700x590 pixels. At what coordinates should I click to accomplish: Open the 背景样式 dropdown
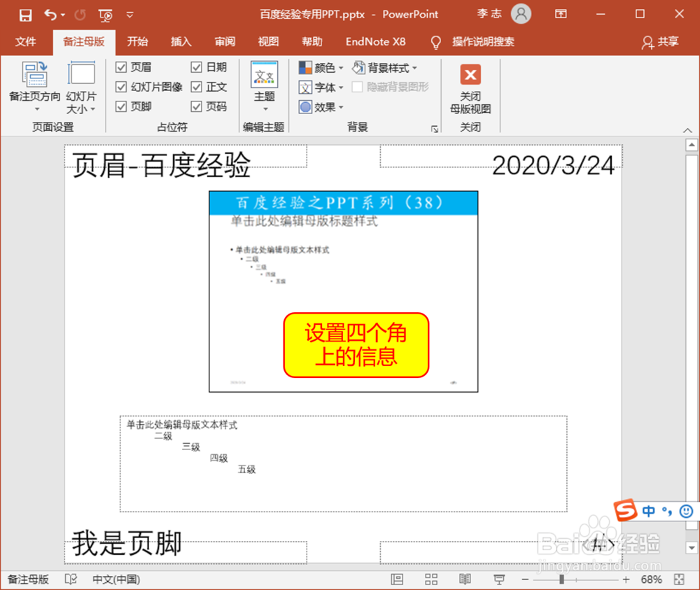[384, 68]
